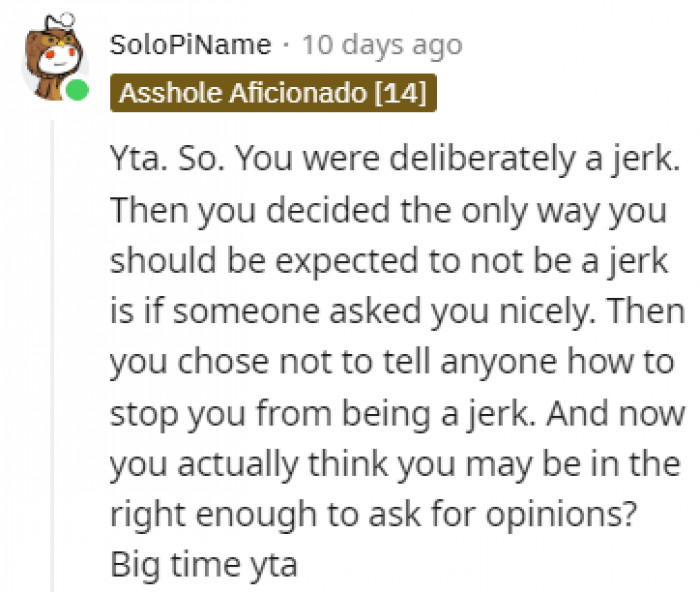Collapse the comment using the vertical thread line

(52, 350)
